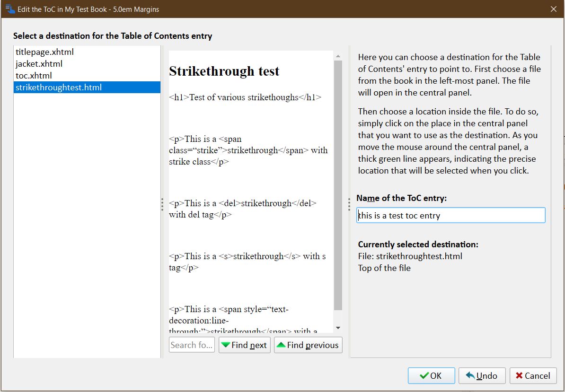Click the preview scrollbar up arrow
This screenshot has height=392, width=565.
[x=338, y=56]
